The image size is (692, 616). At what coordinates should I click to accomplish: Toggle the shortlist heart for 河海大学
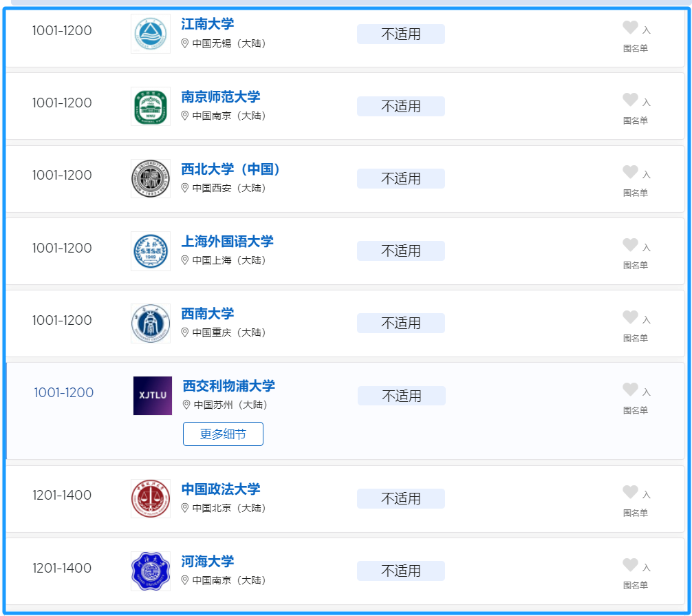(630, 564)
